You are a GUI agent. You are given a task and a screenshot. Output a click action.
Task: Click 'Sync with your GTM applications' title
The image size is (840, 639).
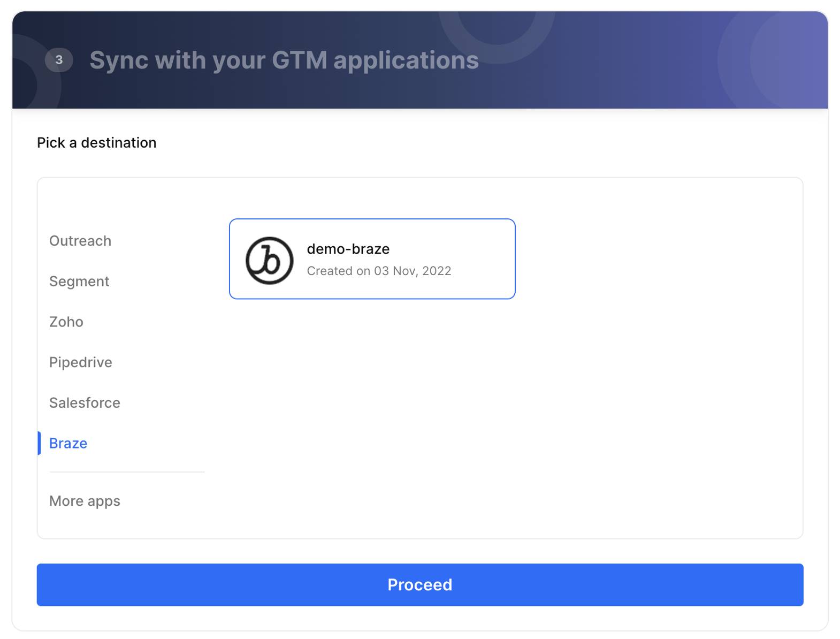(284, 60)
